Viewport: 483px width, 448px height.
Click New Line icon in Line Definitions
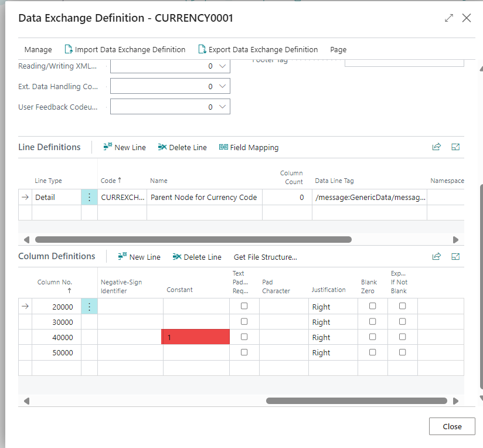coord(107,147)
